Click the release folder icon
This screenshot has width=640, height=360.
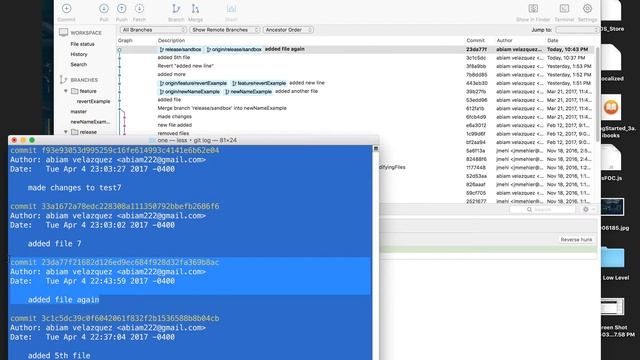click(x=75, y=132)
